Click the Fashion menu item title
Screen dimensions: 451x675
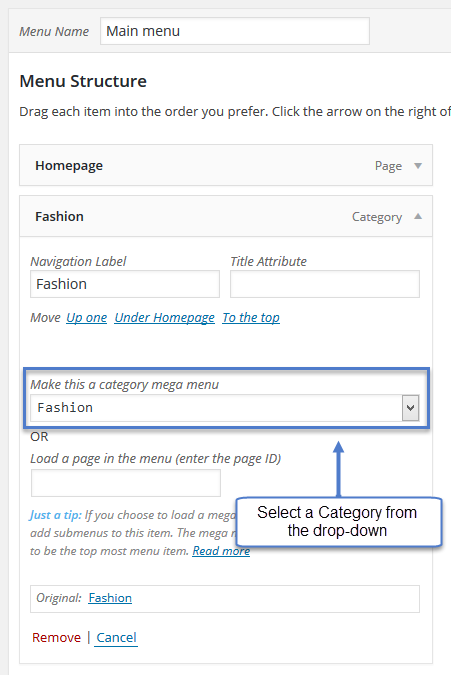(59, 217)
